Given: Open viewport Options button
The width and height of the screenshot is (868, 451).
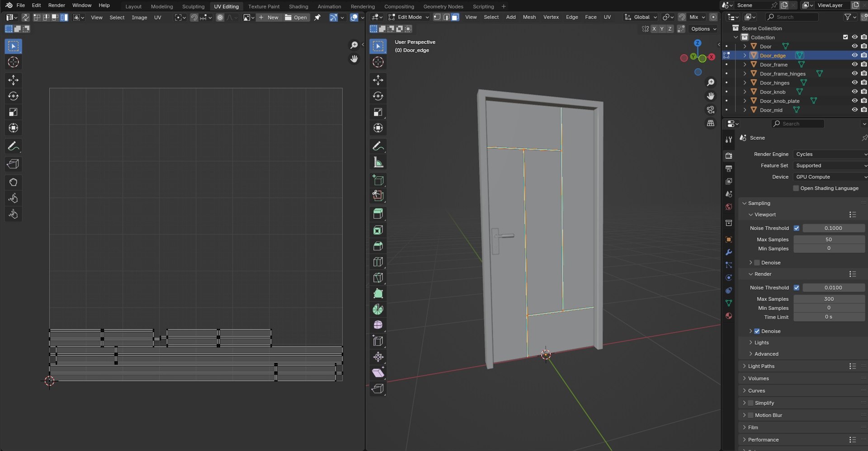Looking at the screenshot, I should click(703, 29).
